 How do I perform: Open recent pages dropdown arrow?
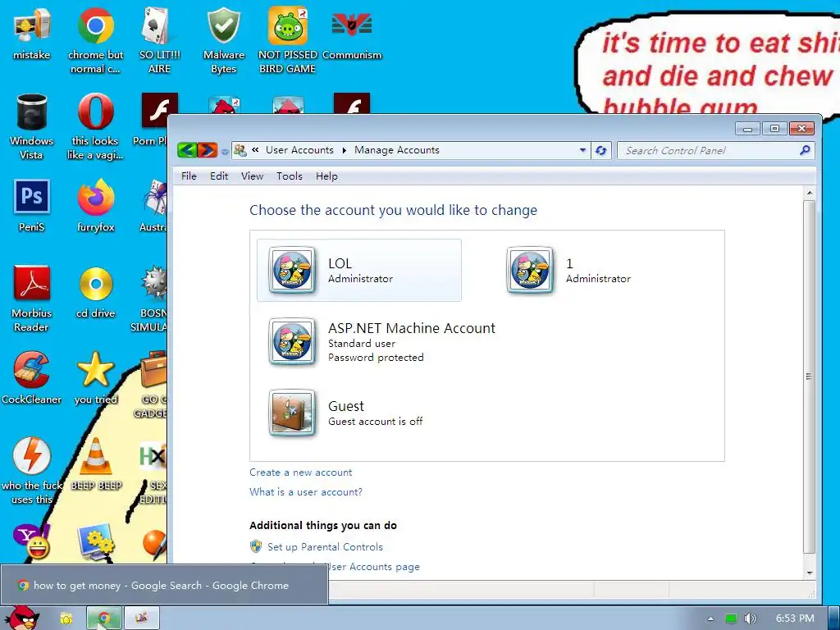(225, 152)
